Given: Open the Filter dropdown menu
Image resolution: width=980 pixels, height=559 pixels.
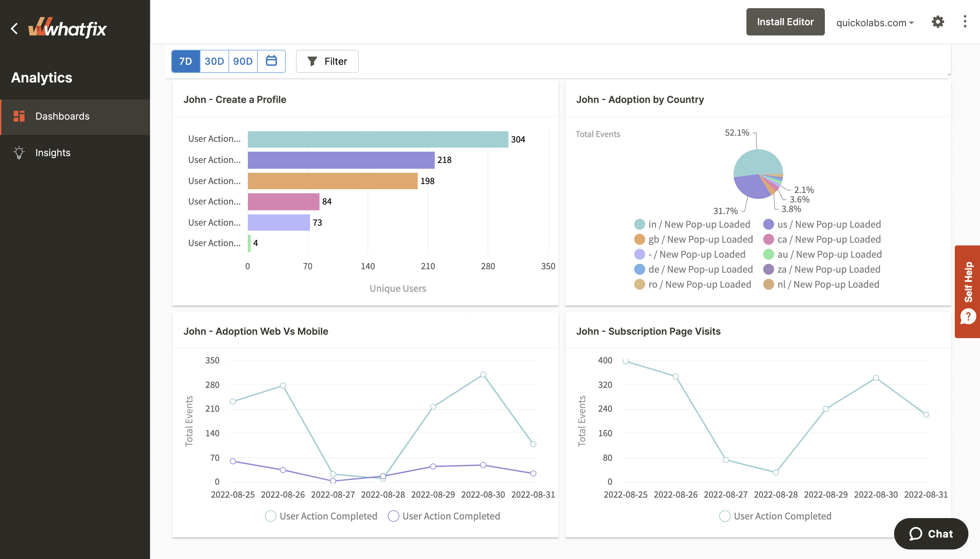Looking at the screenshot, I should pyautogui.click(x=328, y=61).
